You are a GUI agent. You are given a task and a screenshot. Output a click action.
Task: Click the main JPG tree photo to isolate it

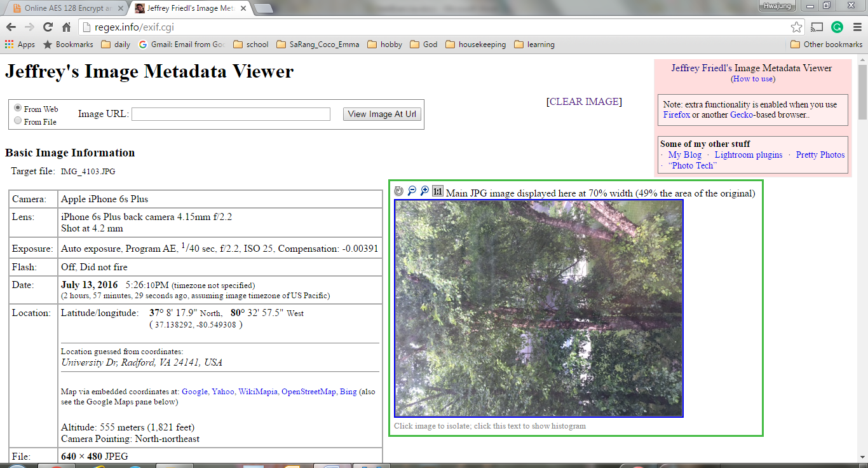click(x=539, y=308)
